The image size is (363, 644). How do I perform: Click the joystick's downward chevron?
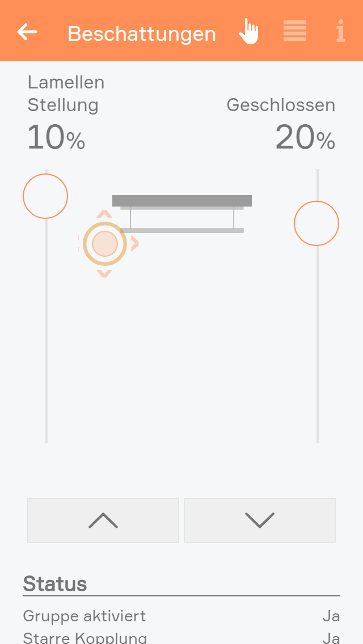tap(104, 274)
